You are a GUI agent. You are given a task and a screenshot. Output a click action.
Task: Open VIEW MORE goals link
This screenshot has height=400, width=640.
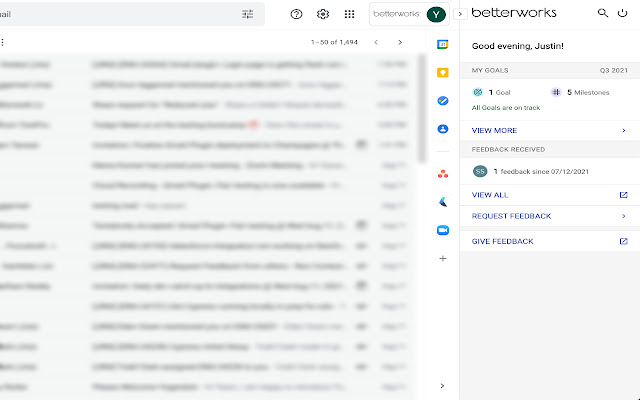(494, 131)
